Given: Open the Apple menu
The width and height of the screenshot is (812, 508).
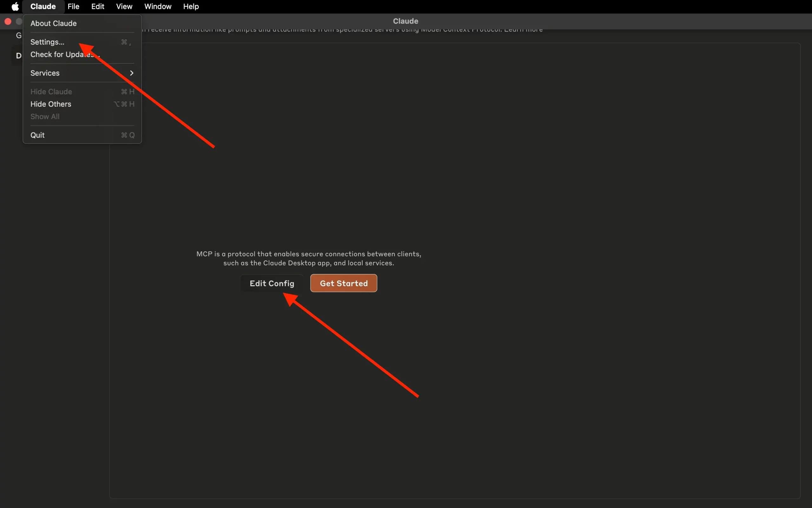Looking at the screenshot, I should (15, 6).
